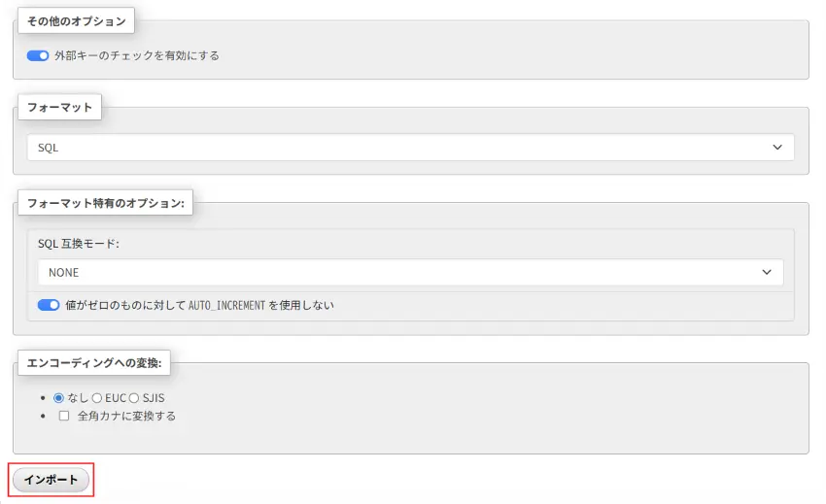
Task: Click the SJIS label text
Action: click(x=154, y=398)
